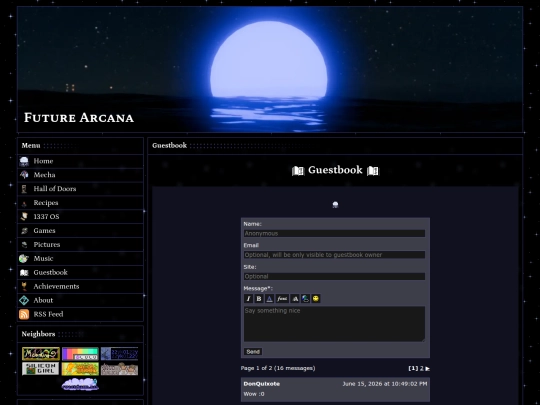Visit the dark blue neighbor badge

[x=120, y=354]
